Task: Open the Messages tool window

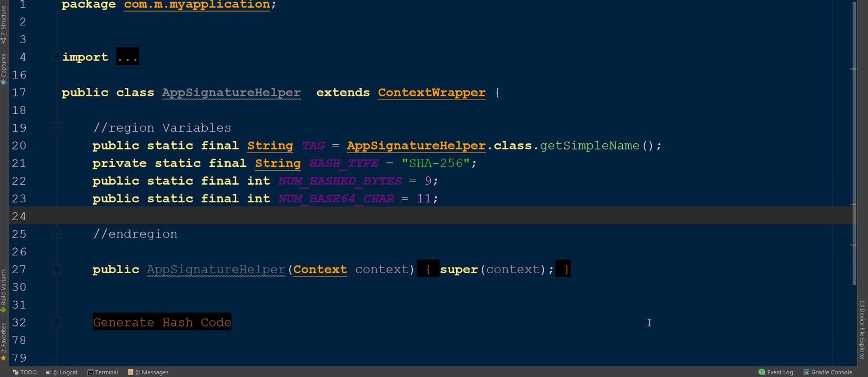Action: [148, 372]
